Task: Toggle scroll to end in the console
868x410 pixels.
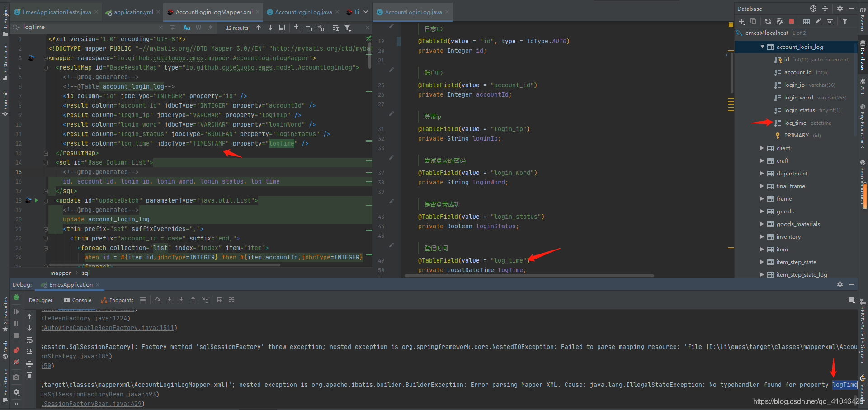Action: 29,352
